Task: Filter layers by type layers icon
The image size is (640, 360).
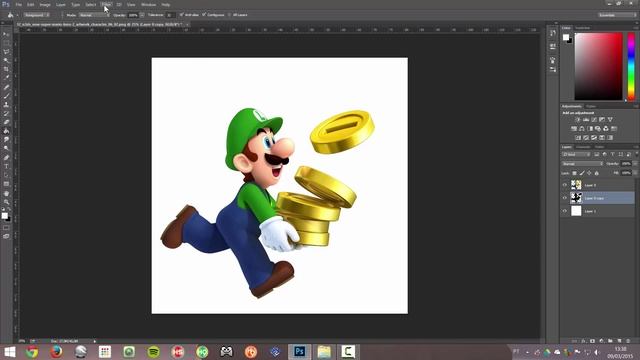Action: coord(613,154)
